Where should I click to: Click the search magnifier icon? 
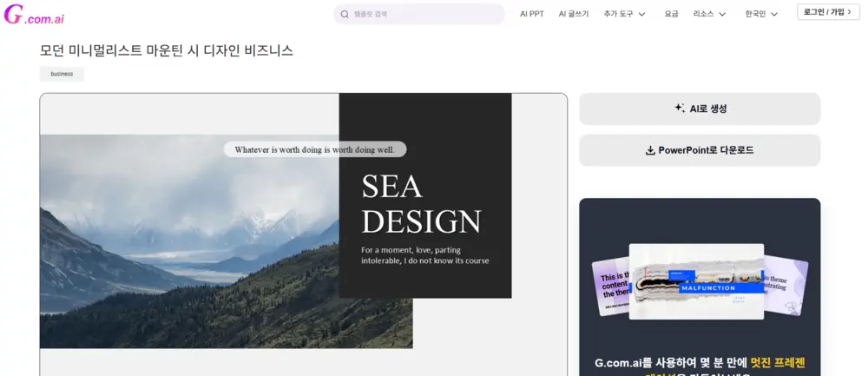pos(345,15)
